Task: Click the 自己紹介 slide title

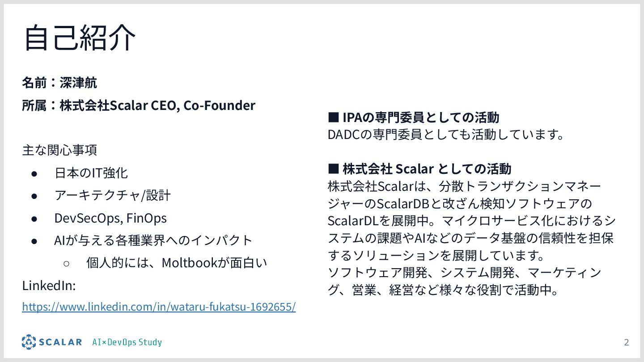Action: (x=80, y=38)
